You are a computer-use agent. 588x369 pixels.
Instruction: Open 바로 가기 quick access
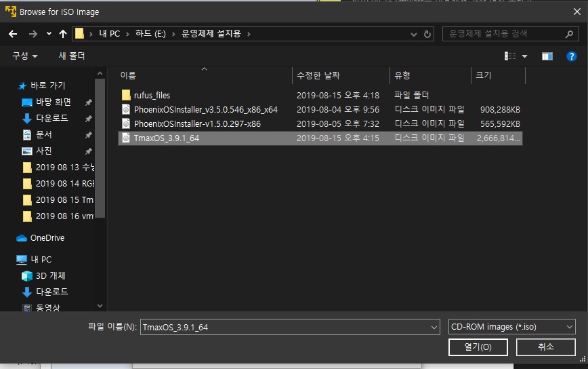(47, 85)
